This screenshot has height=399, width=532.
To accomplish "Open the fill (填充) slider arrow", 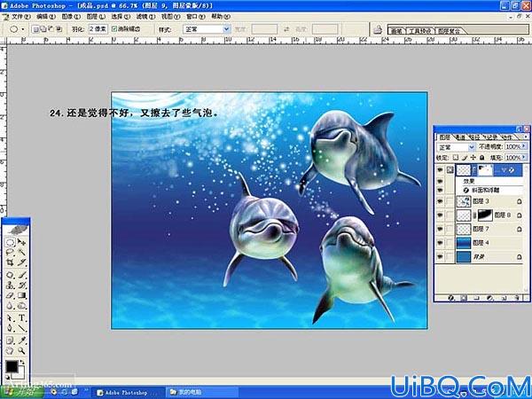I will click(524, 158).
